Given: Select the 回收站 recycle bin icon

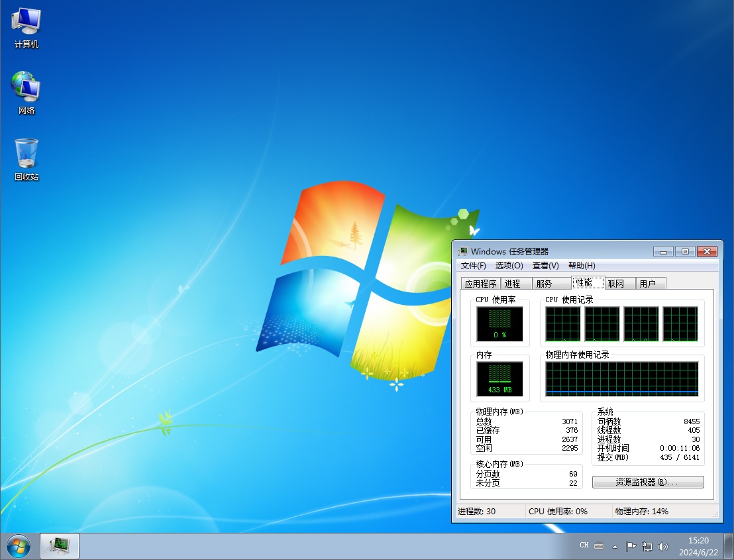Looking at the screenshot, I should pyautogui.click(x=26, y=160).
